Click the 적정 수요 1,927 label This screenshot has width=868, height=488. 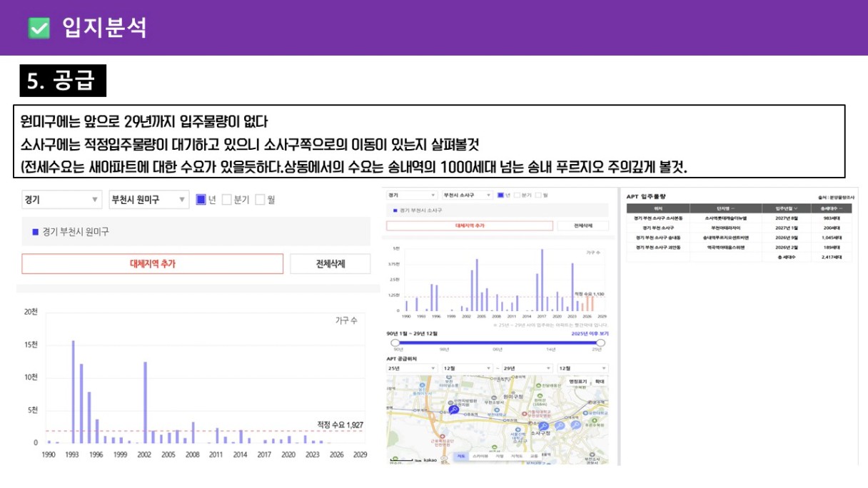340,425
